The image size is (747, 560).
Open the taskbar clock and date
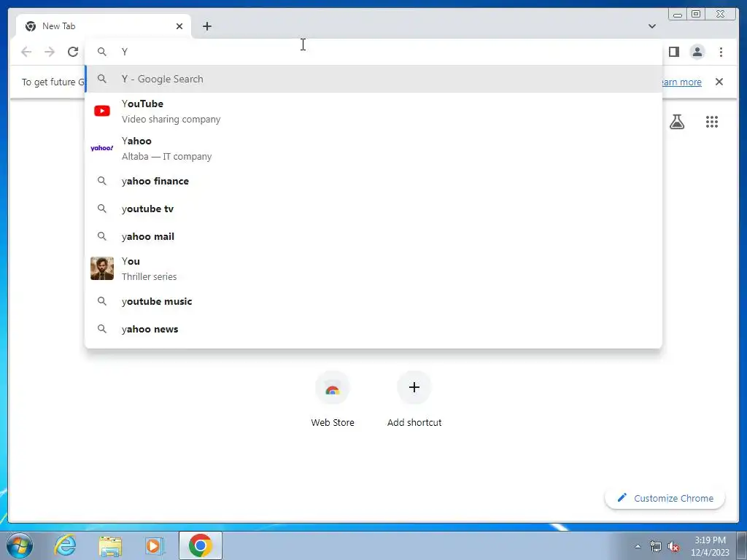pyautogui.click(x=710, y=546)
